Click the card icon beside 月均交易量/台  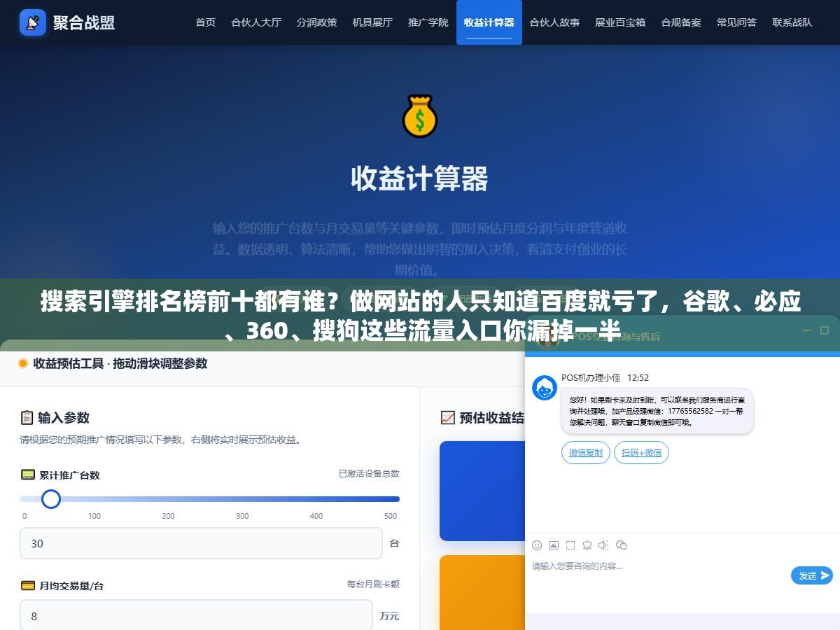tap(28, 586)
